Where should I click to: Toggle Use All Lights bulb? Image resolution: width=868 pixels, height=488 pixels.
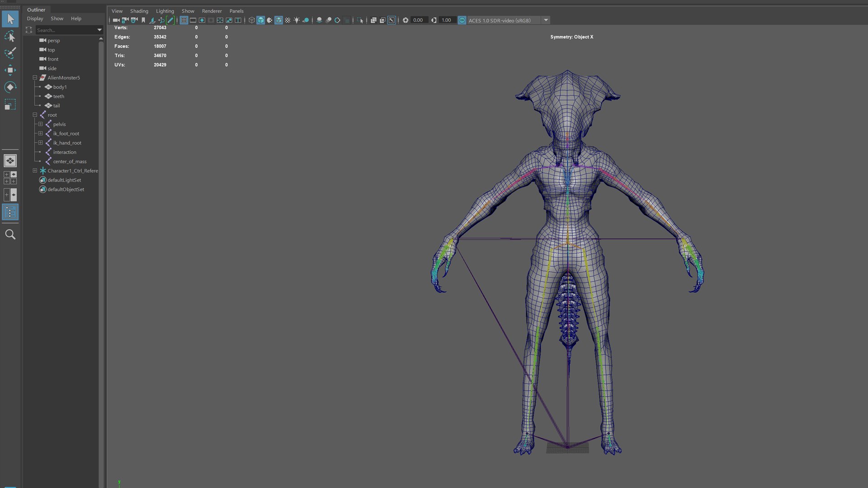click(297, 20)
